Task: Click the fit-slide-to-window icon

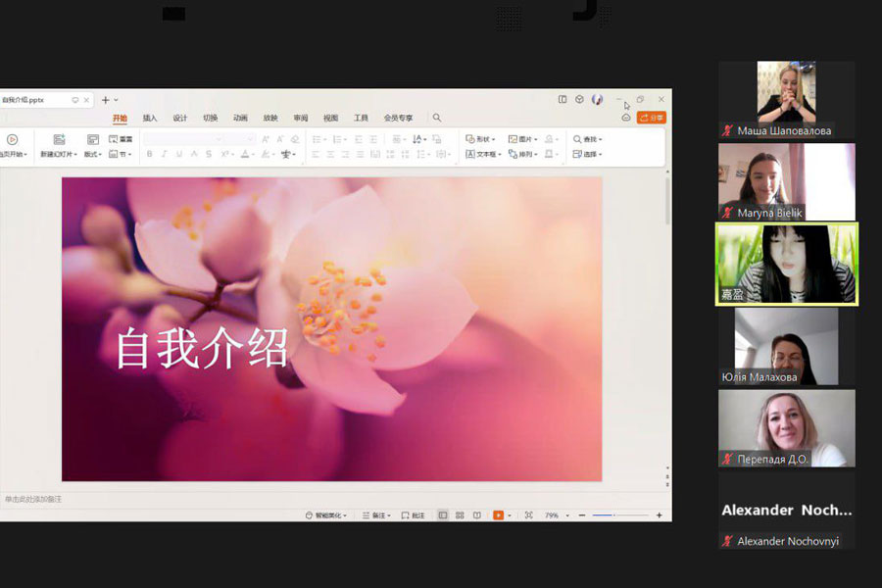Action: click(528, 514)
